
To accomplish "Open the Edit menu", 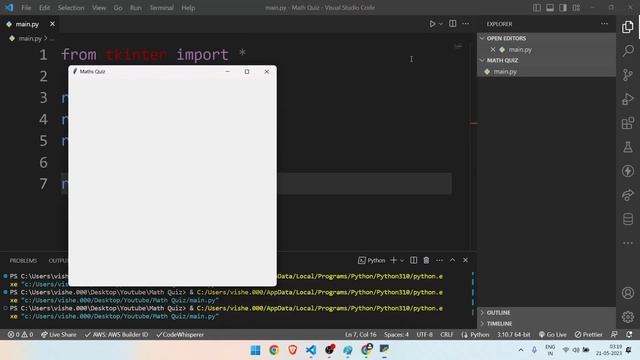I will pyautogui.click(x=44, y=8).
